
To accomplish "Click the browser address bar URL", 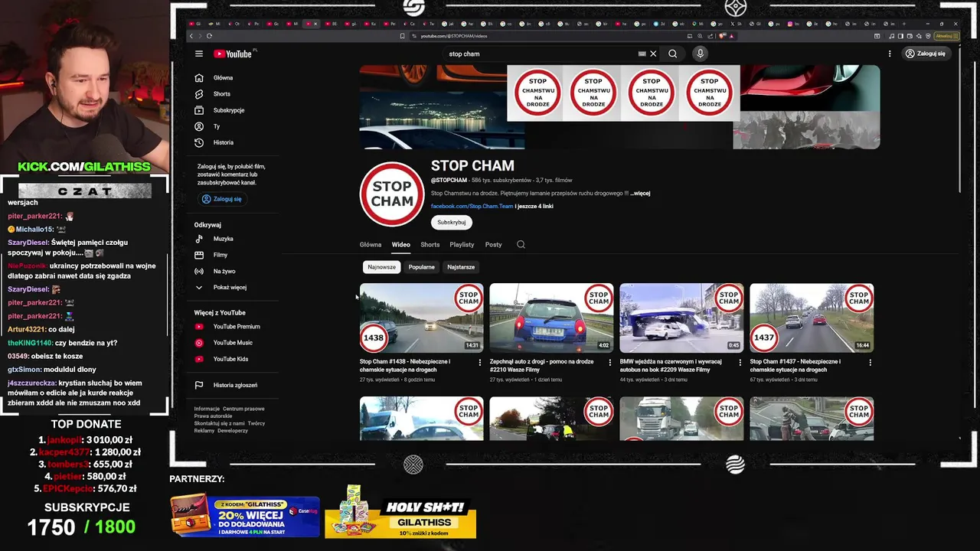I will coord(453,36).
